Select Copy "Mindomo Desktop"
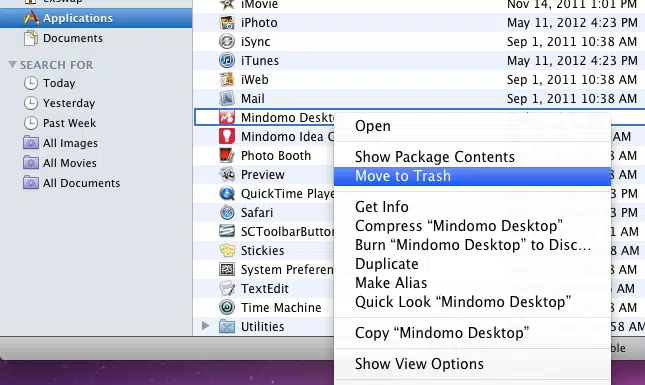This screenshot has height=385, width=645. pyautogui.click(x=472, y=333)
